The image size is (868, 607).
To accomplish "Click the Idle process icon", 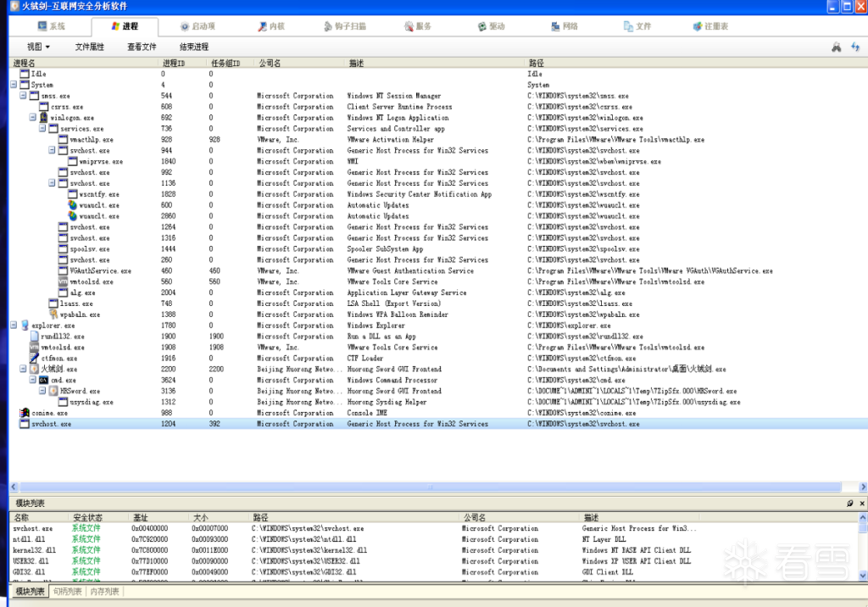I will point(25,74).
